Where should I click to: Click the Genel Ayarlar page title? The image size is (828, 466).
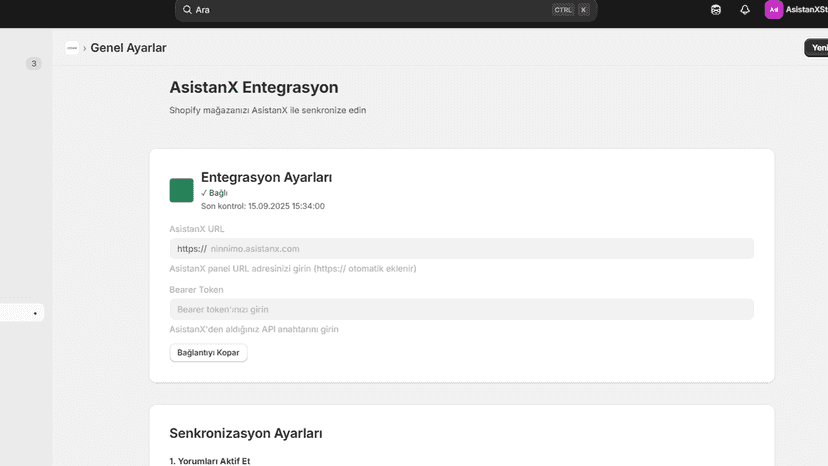pyautogui.click(x=128, y=48)
